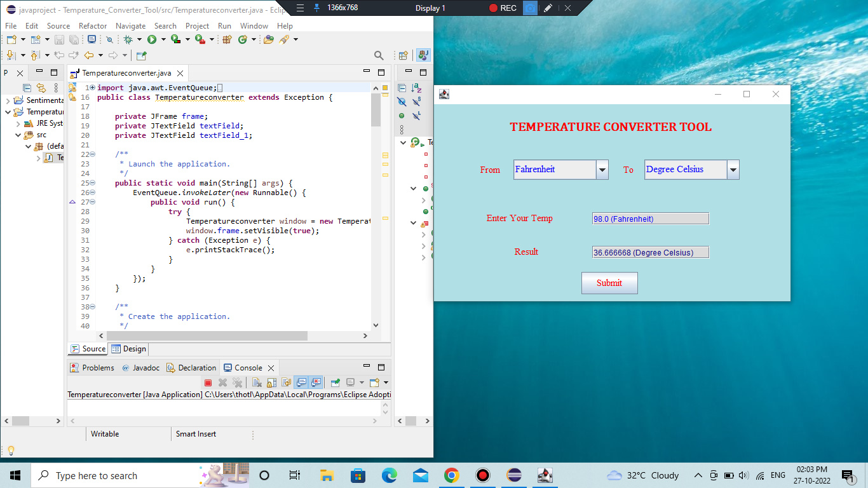Click the Save All icon in Eclipse toolbar

coord(74,39)
